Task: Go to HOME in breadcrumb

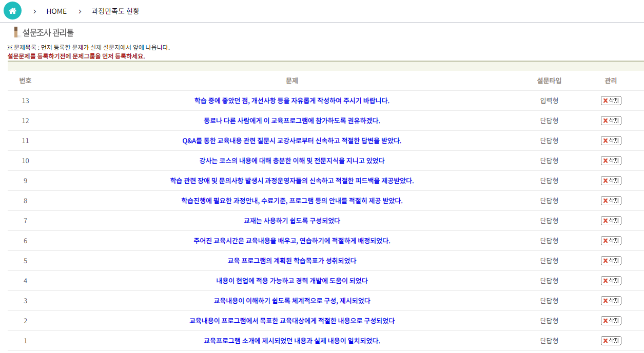Action: click(x=56, y=11)
